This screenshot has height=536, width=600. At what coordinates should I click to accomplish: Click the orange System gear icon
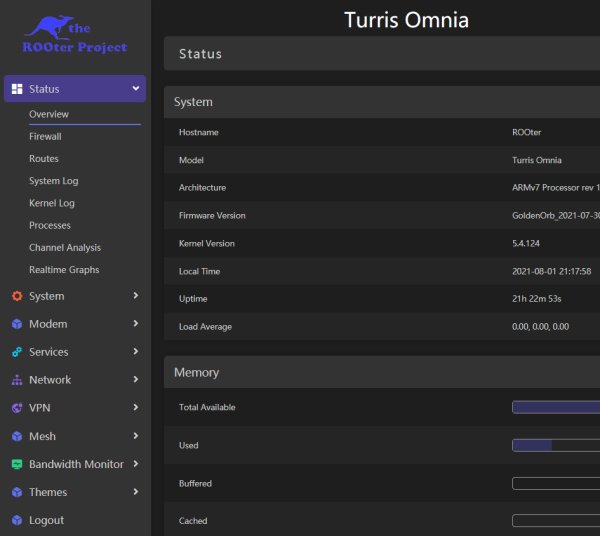click(17, 296)
